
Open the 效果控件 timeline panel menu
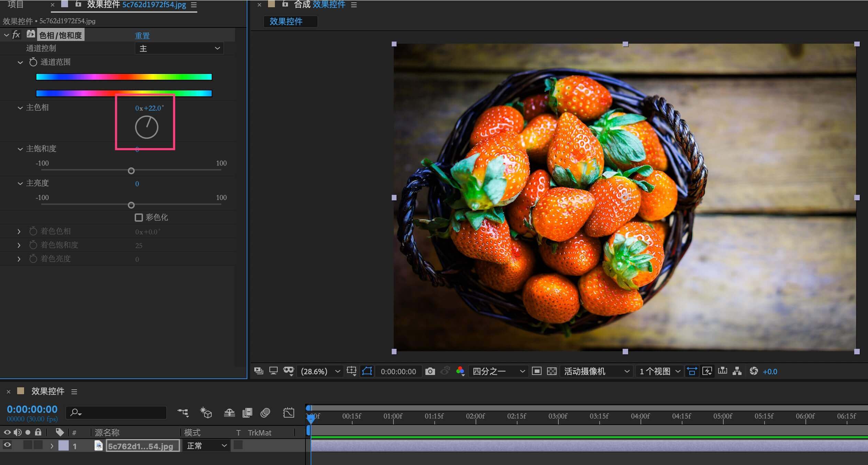click(74, 391)
